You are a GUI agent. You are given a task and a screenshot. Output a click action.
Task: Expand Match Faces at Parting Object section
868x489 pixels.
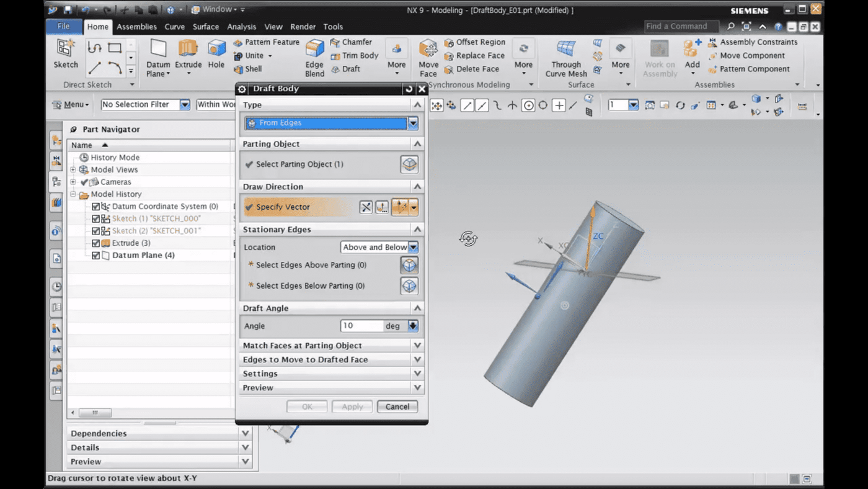417,346
